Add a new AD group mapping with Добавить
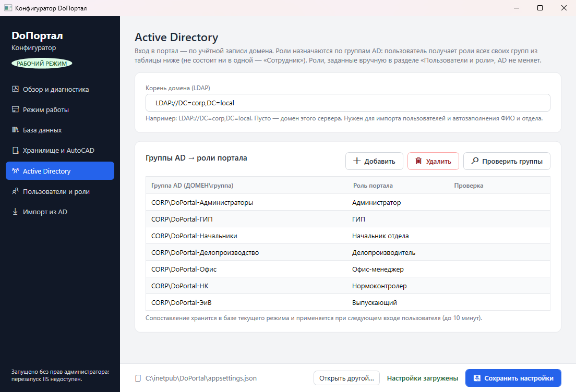This screenshot has width=576, height=392. [x=374, y=161]
